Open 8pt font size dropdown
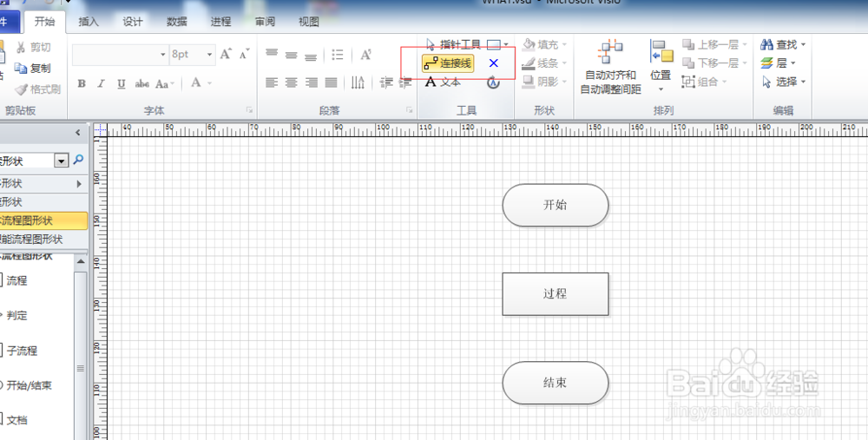 click(209, 54)
